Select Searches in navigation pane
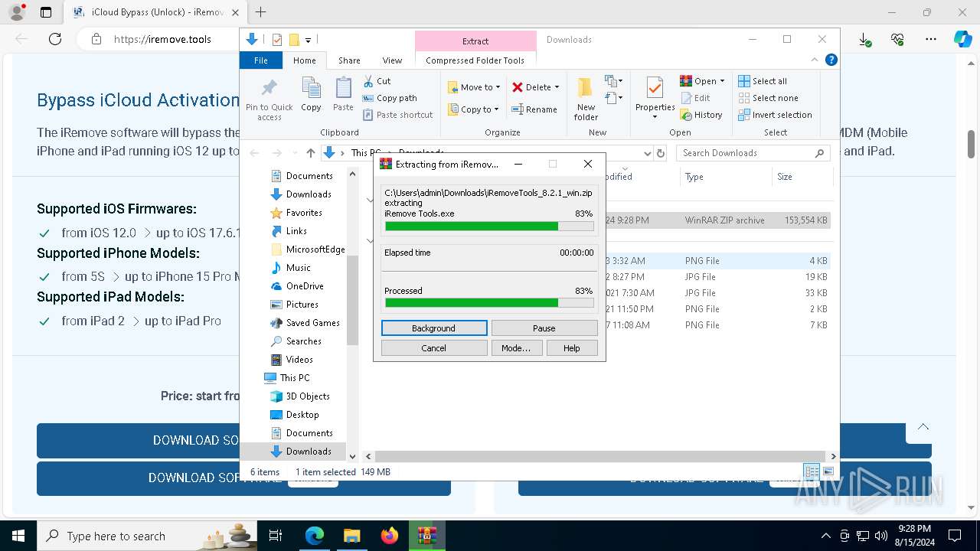 click(304, 341)
